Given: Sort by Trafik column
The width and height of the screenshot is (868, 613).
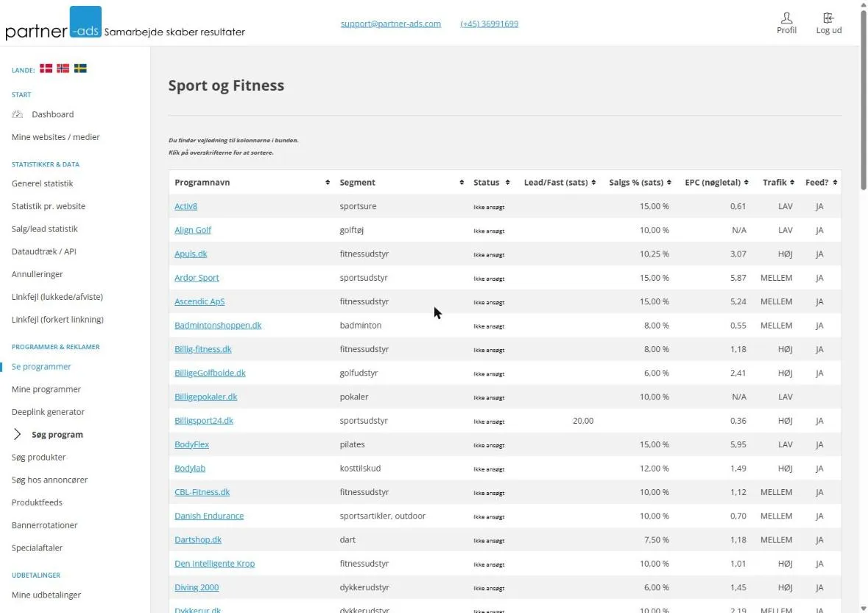Looking at the screenshot, I should [x=778, y=182].
